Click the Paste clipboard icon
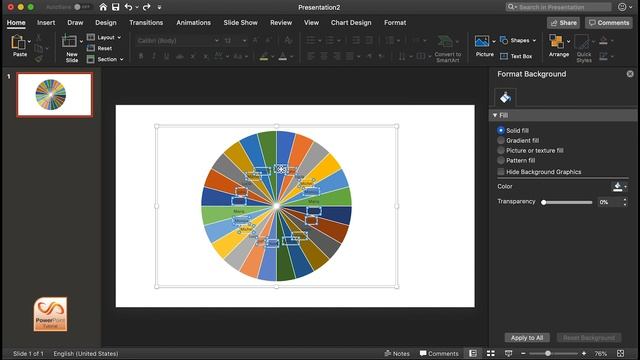 coord(18,42)
